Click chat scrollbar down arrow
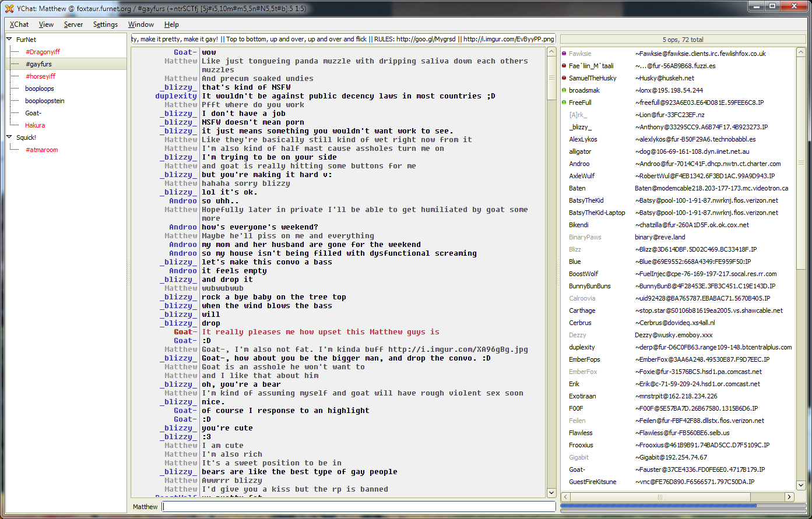The width and height of the screenshot is (812, 519). click(551, 493)
